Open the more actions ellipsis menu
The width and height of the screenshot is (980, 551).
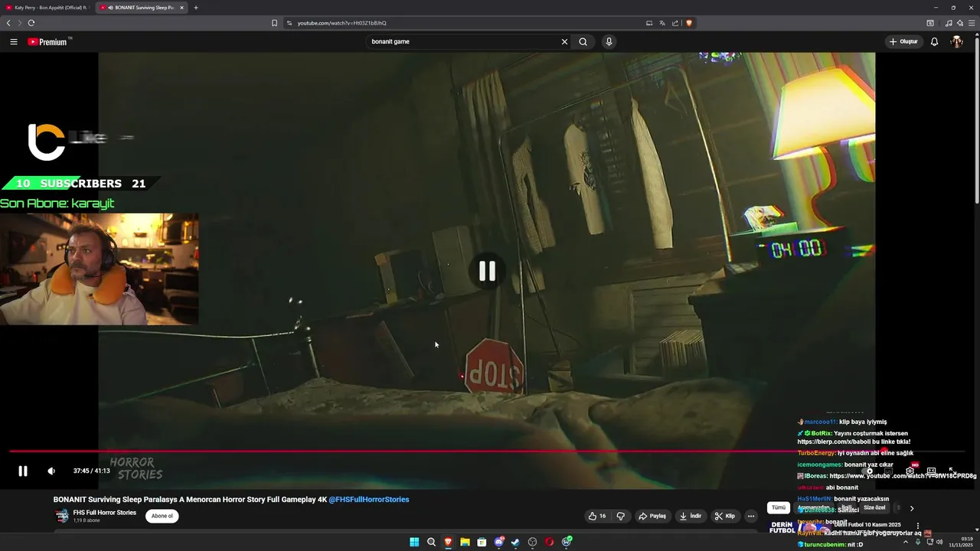[x=751, y=516]
